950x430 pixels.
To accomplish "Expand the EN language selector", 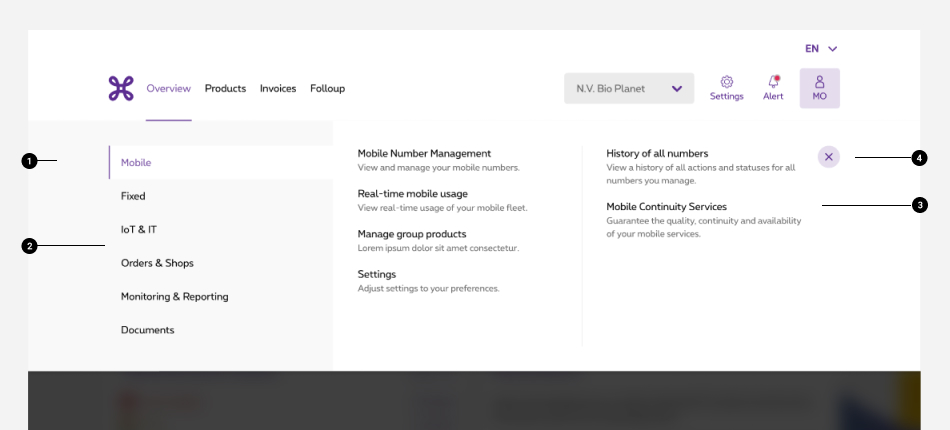I will click(821, 48).
